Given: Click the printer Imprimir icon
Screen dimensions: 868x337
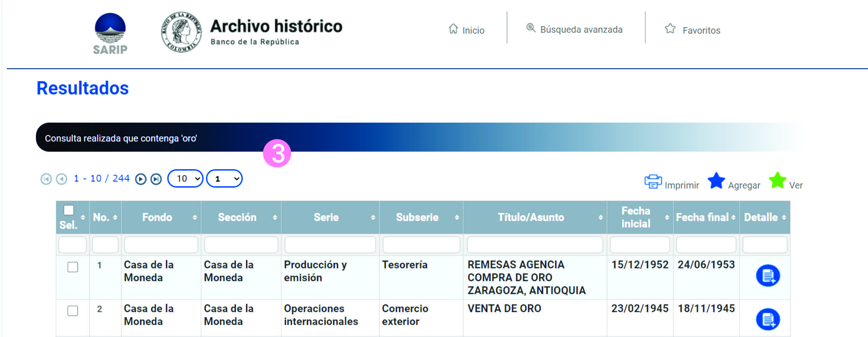Looking at the screenshot, I should (653, 181).
